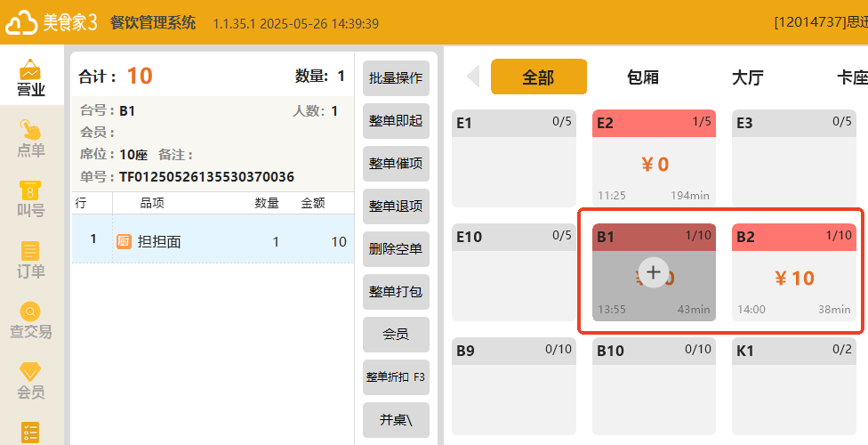The width and height of the screenshot is (868, 445).
Task: Select table K1
Action: (x=794, y=386)
